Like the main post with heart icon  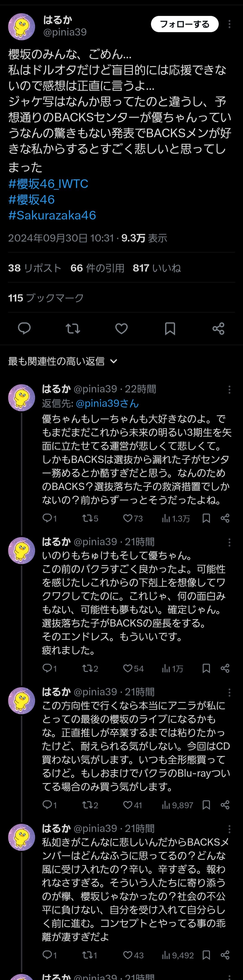(x=121, y=328)
